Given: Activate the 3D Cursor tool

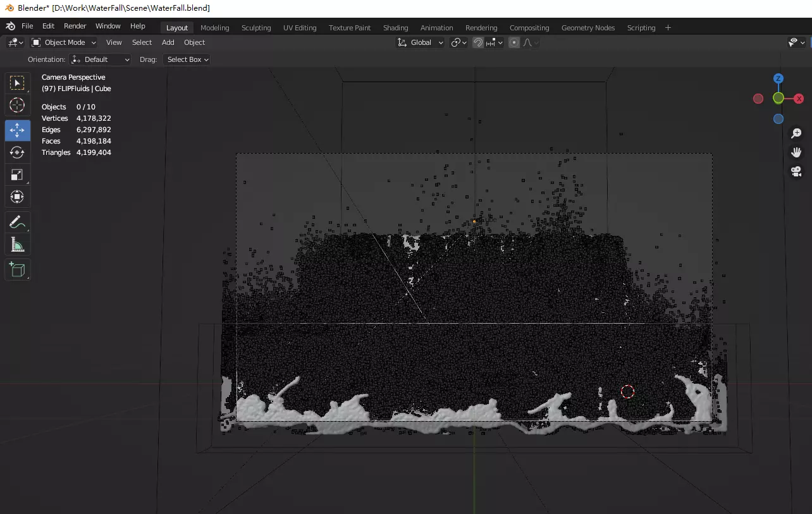Looking at the screenshot, I should (17, 105).
